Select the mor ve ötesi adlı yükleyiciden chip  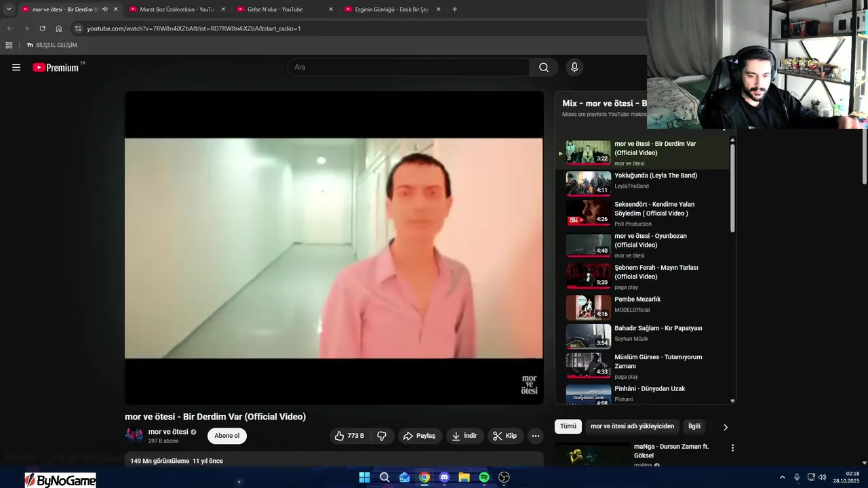click(632, 426)
